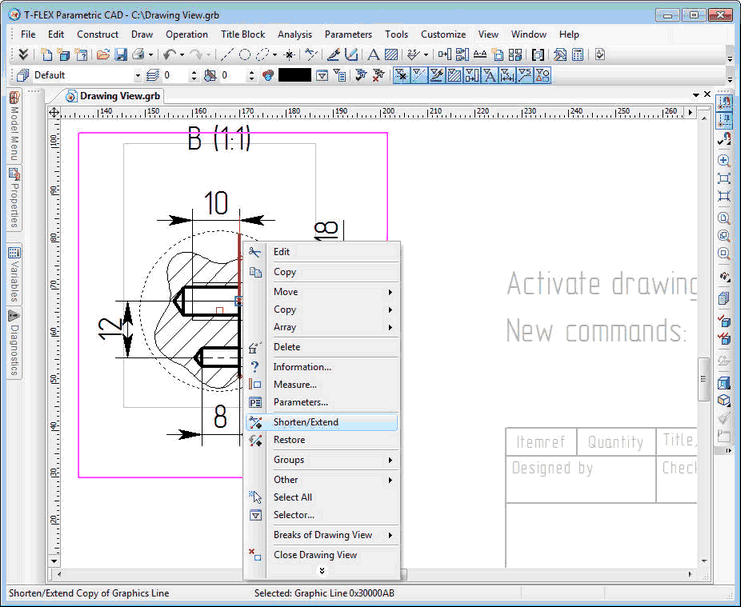Open the Model Menu side panel tab
This screenshot has width=741, height=607.
(15, 127)
